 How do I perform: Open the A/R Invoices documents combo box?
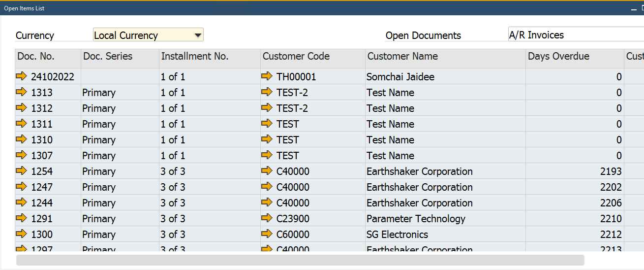[x=576, y=35]
